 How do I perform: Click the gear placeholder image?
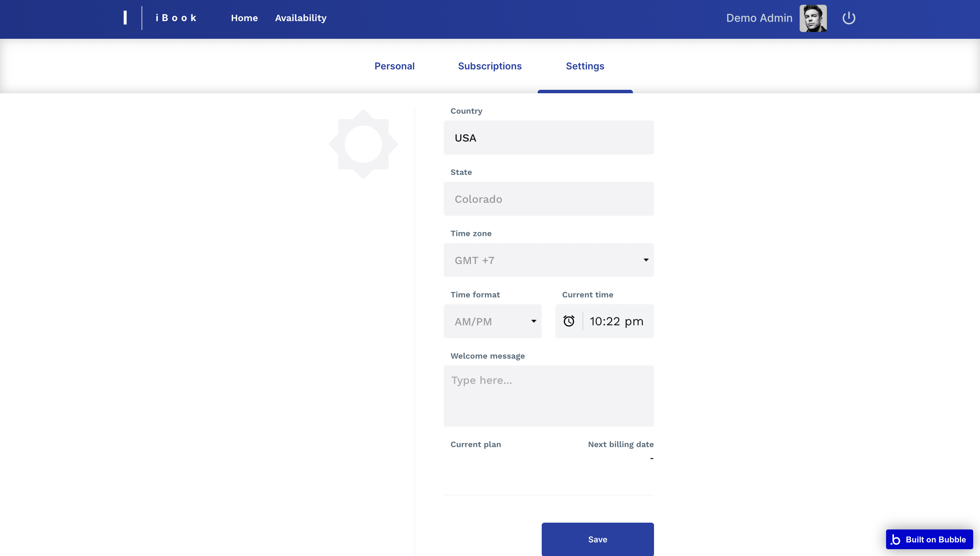363,144
